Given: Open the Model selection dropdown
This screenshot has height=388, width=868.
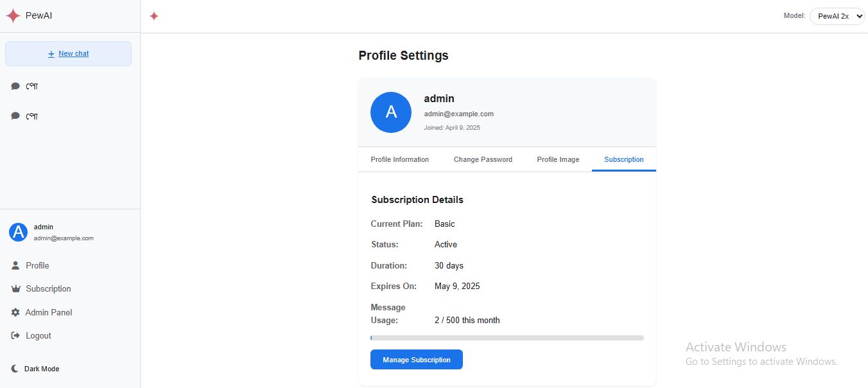Looking at the screenshot, I should click(x=837, y=16).
